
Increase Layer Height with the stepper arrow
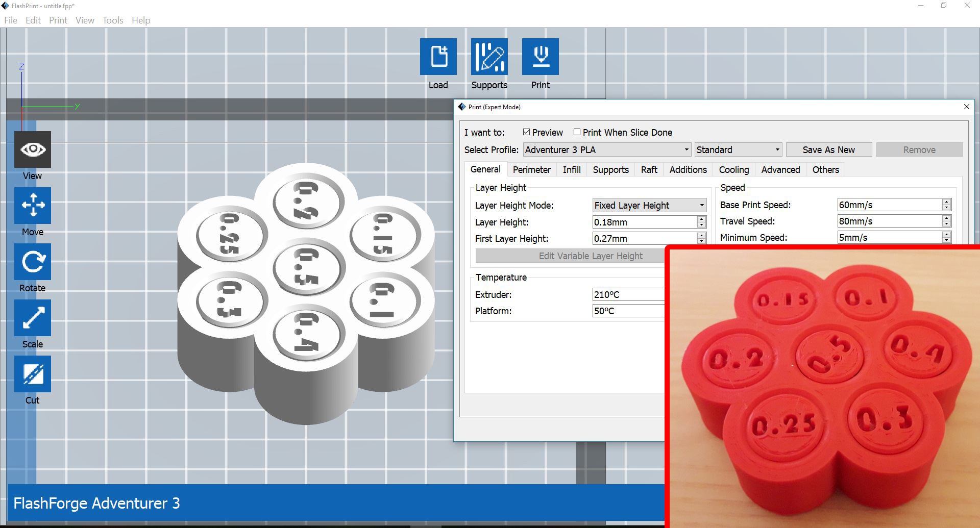[x=700, y=219]
